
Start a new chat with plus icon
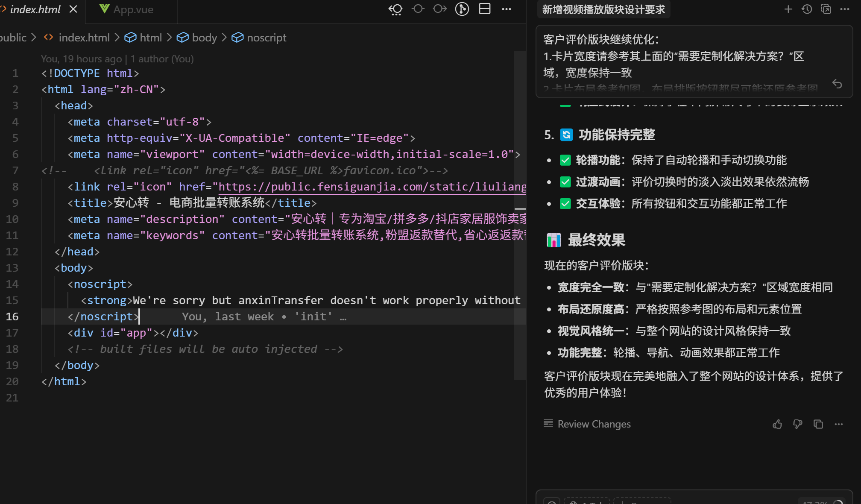click(x=788, y=9)
